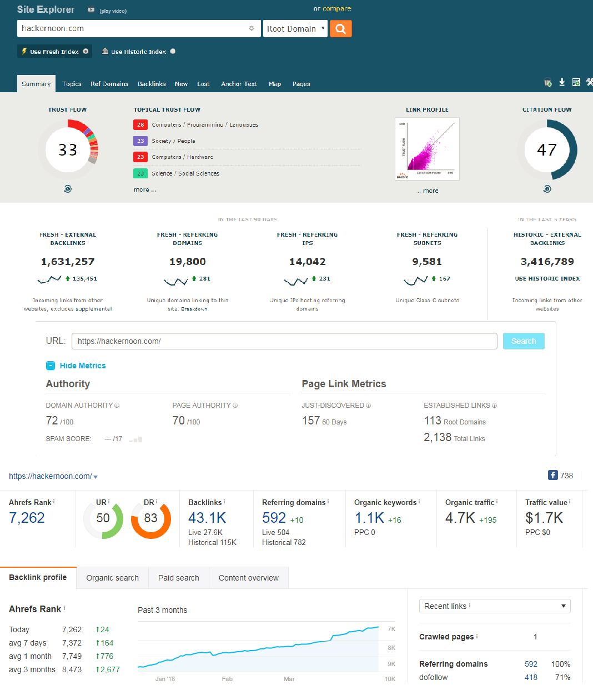Open the Anchor Text tab
Screen dimensions: 593x700
pyautogui.click(x=239, y=84)
